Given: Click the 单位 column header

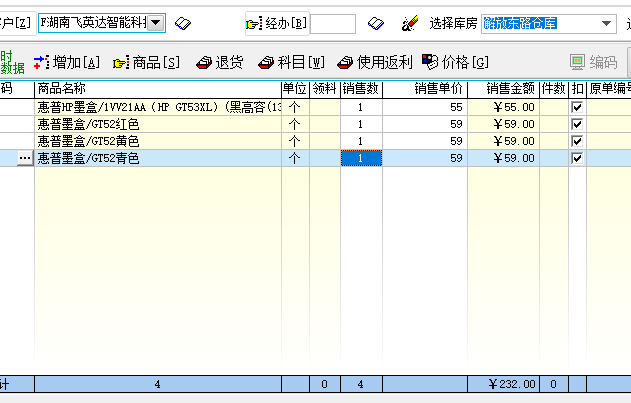Looking at the screenshot, I should (x=295, y=89).
